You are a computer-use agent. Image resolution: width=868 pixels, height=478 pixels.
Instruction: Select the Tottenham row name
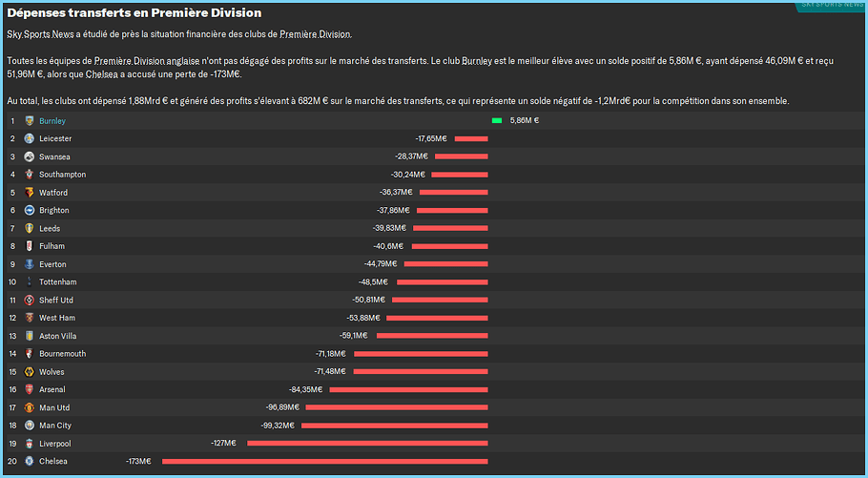click(57, 281)
